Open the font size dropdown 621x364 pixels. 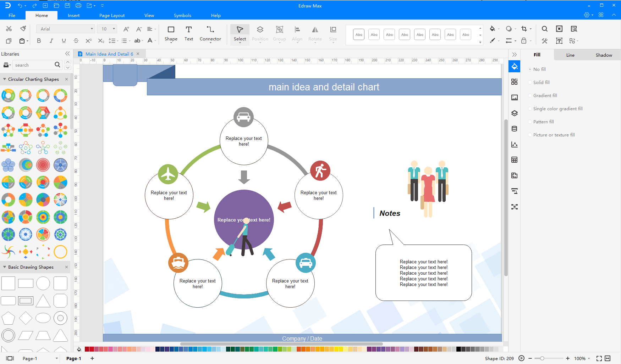click(x=113, y=29)
